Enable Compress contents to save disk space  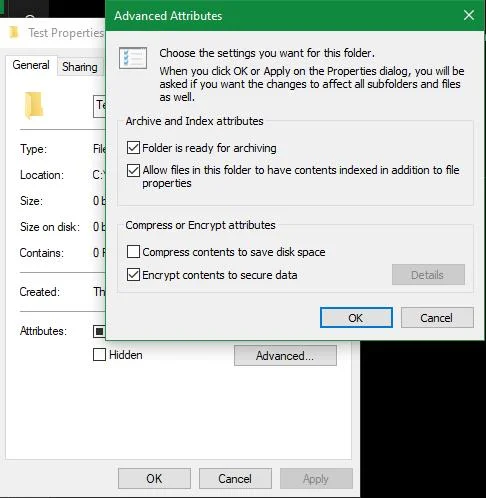133,252
